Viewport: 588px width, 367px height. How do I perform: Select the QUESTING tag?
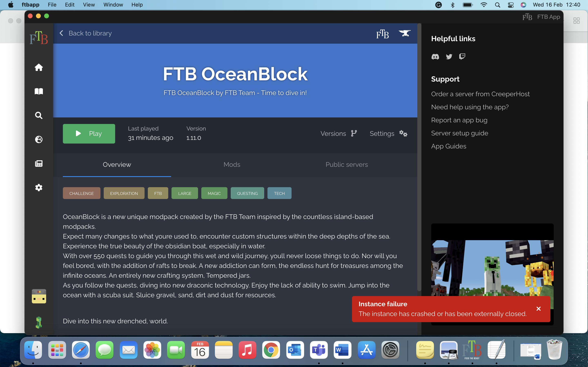click(x=247, y=193)
